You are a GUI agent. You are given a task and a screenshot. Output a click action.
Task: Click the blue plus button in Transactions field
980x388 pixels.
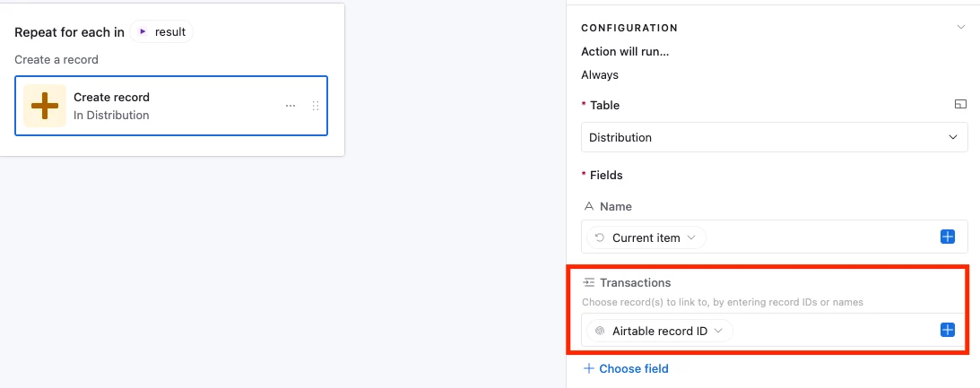click(x=948, y=331)
